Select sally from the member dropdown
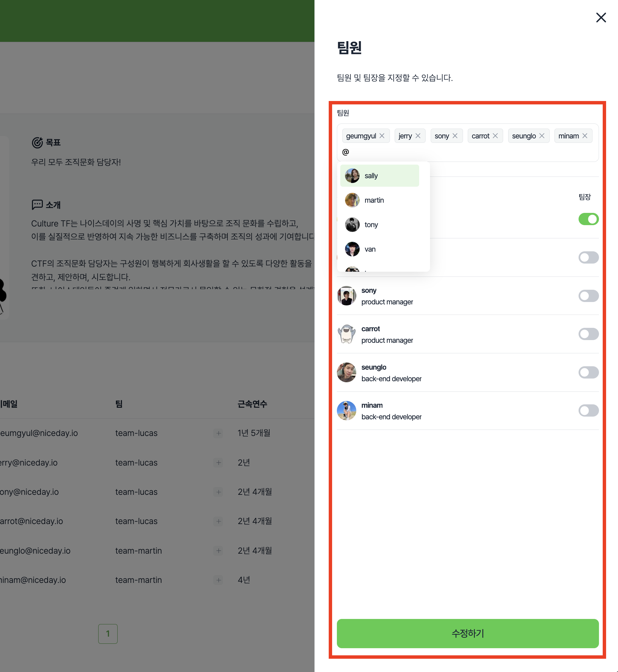 tap(380, 175)
